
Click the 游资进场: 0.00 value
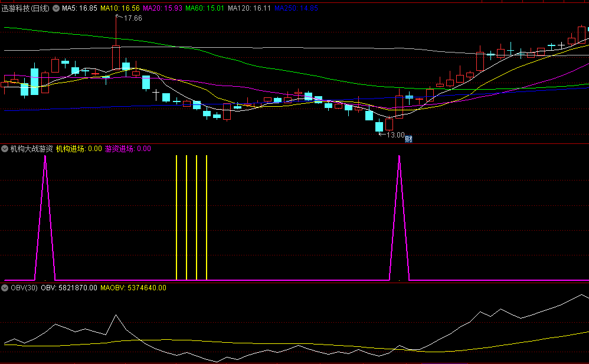point(127,149)
